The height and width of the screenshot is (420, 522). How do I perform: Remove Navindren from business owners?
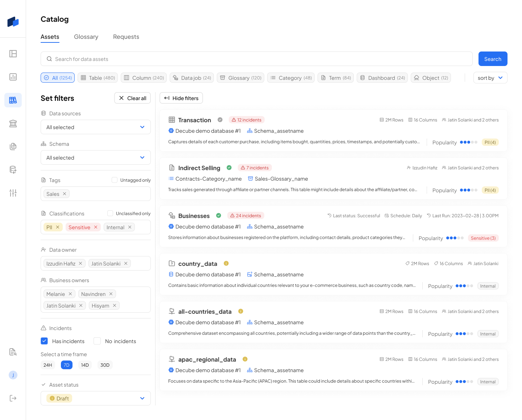point(111,294)
